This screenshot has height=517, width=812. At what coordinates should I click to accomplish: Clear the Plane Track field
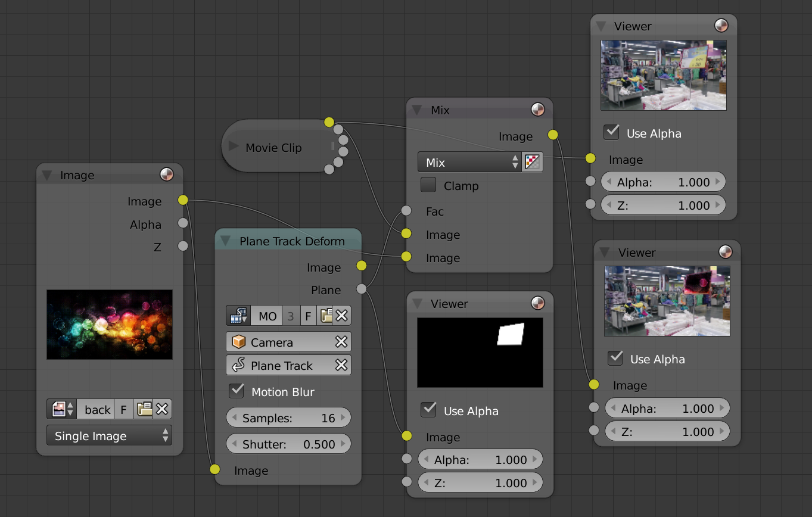[341, 365]
